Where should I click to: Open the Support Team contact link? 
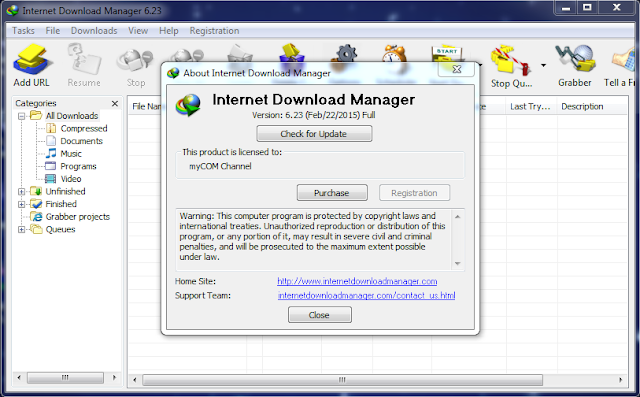point(366,295)
